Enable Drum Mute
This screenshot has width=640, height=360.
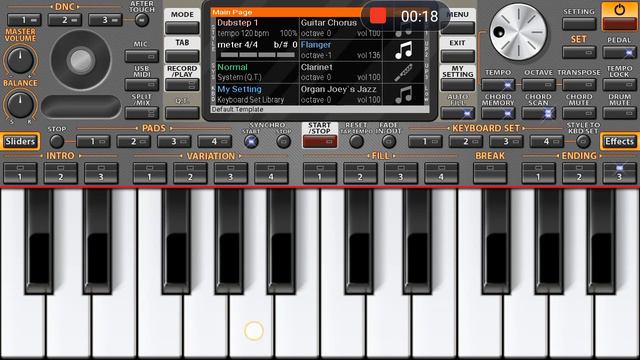point(619,113)
